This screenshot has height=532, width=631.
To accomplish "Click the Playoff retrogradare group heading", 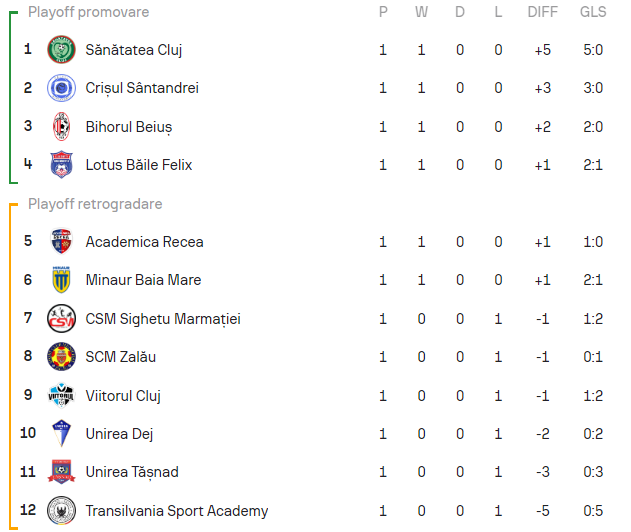I will click(95, 204).
